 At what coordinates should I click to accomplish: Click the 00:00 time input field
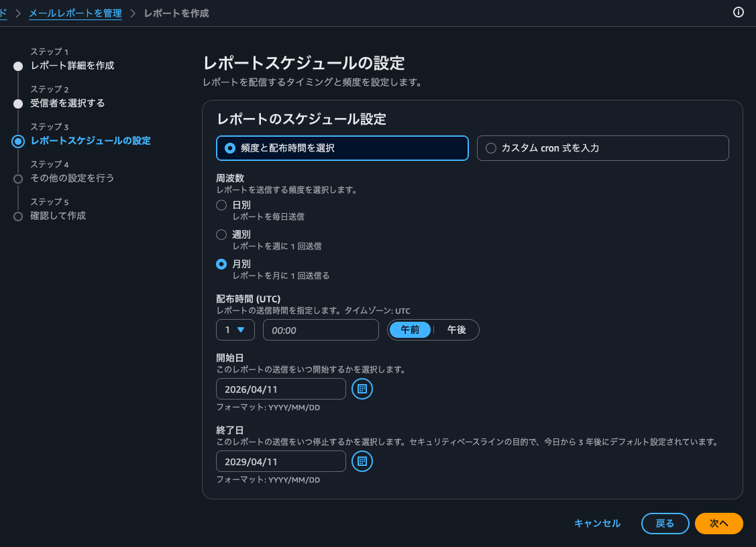[321, 330]
